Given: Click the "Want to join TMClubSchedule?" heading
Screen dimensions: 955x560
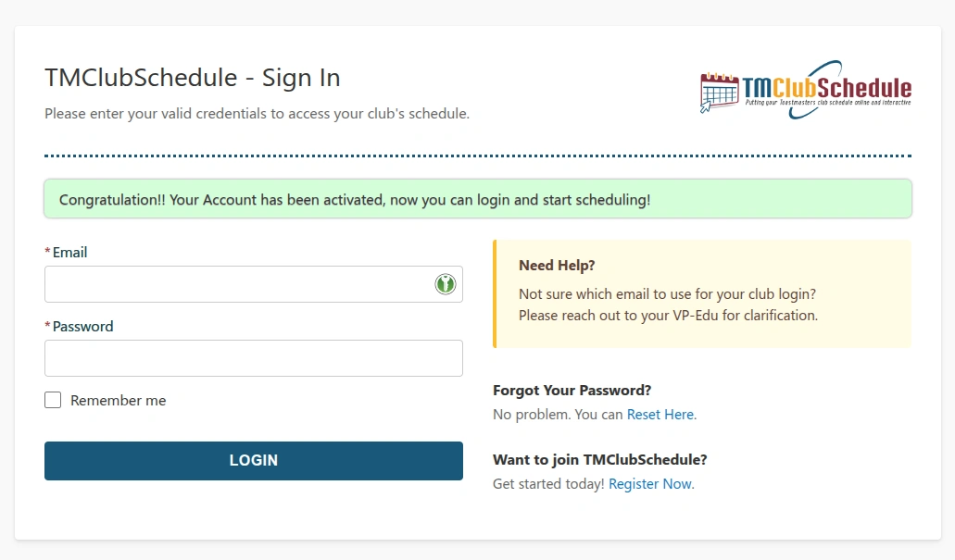Looking at the screenshot, I should click(599, 460).
